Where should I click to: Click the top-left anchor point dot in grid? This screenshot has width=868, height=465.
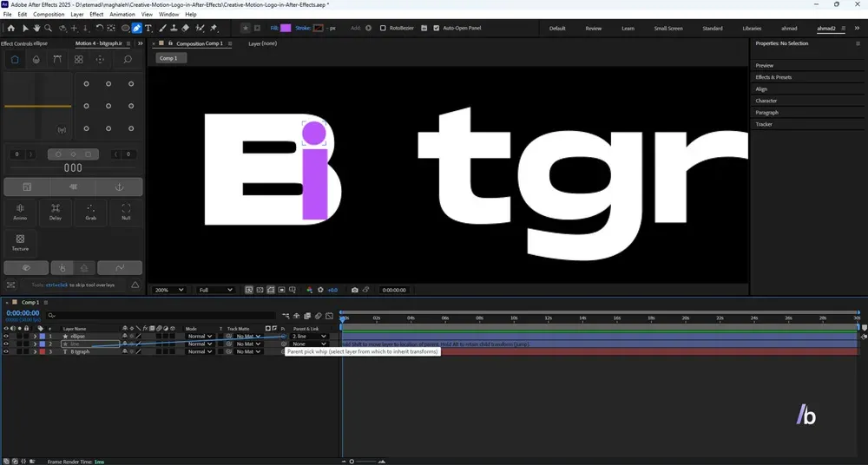click(86, 83)
